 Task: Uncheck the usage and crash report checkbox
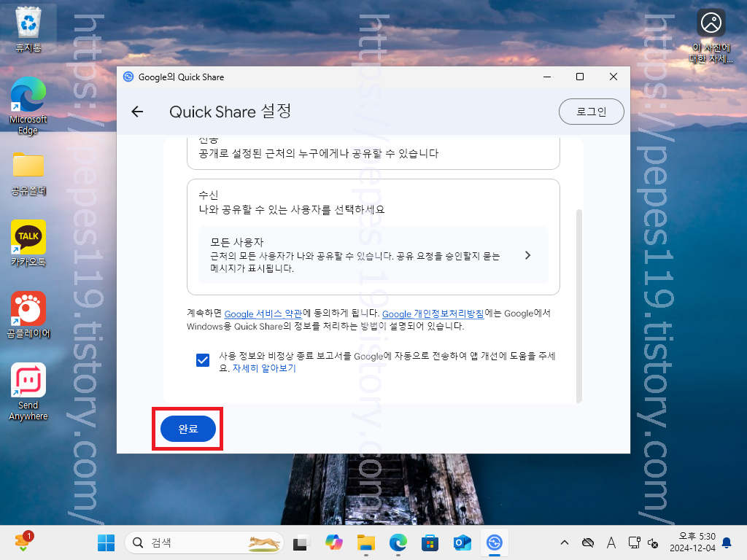coord(203,360)
